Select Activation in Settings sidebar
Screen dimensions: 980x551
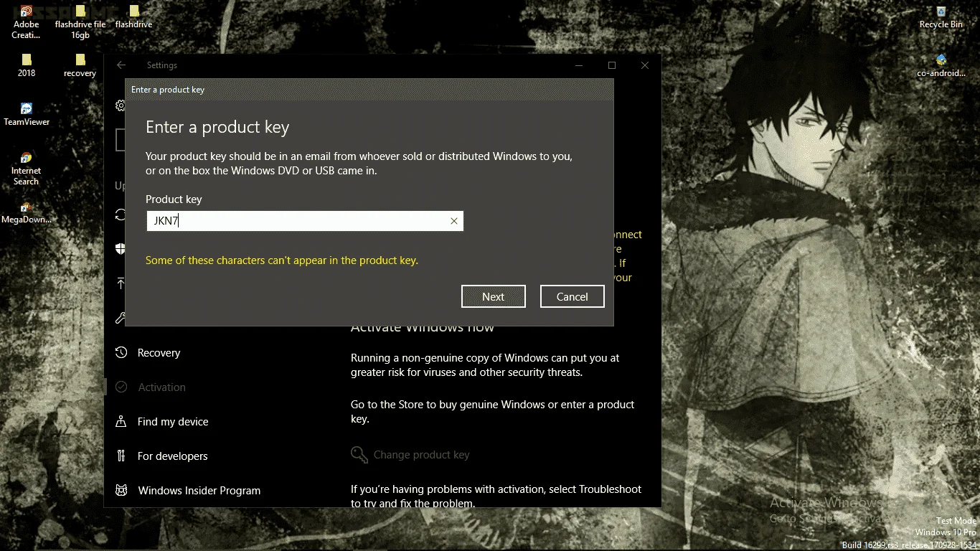(161, 387)
